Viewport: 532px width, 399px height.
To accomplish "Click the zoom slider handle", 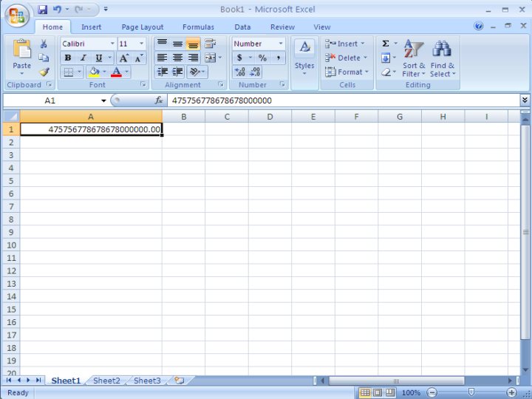I will point(471,392).
